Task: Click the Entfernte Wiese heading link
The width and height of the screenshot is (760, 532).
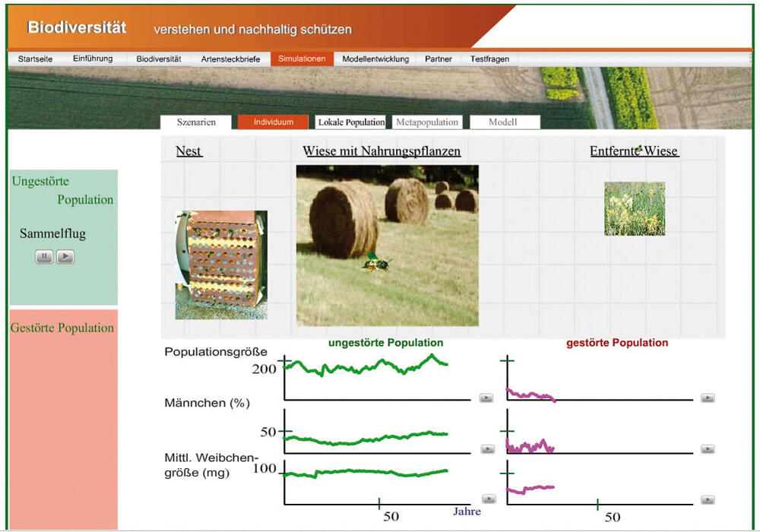Action: 634,151
